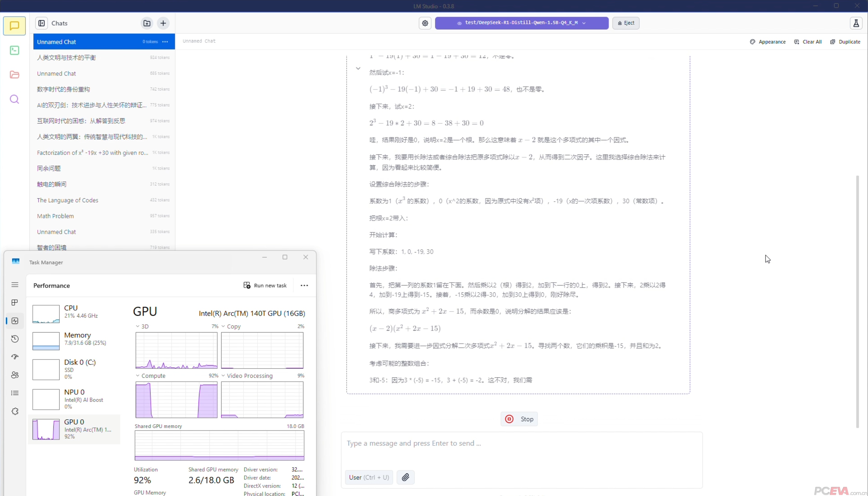The image size is (868, 496).
Task: Minimize the Task Manager window
Action: pyautogui.click(x=264, y=257)
